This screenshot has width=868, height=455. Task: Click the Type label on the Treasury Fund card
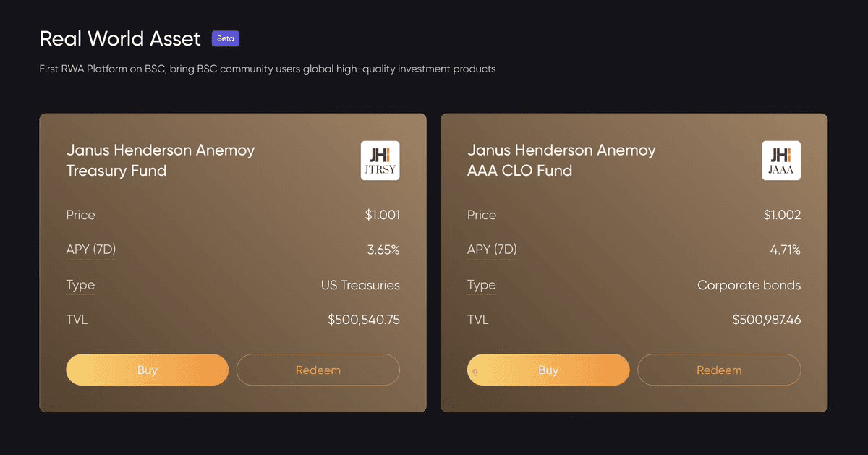80,285
